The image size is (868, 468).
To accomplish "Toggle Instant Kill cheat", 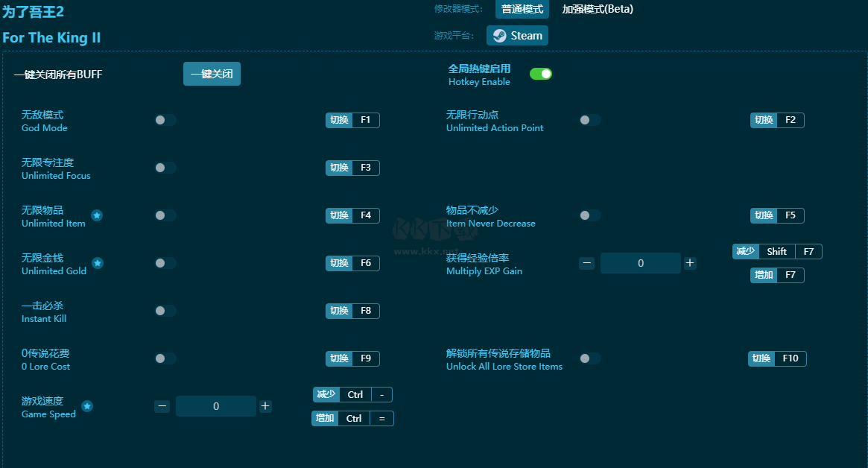I will tap(165, 311).
